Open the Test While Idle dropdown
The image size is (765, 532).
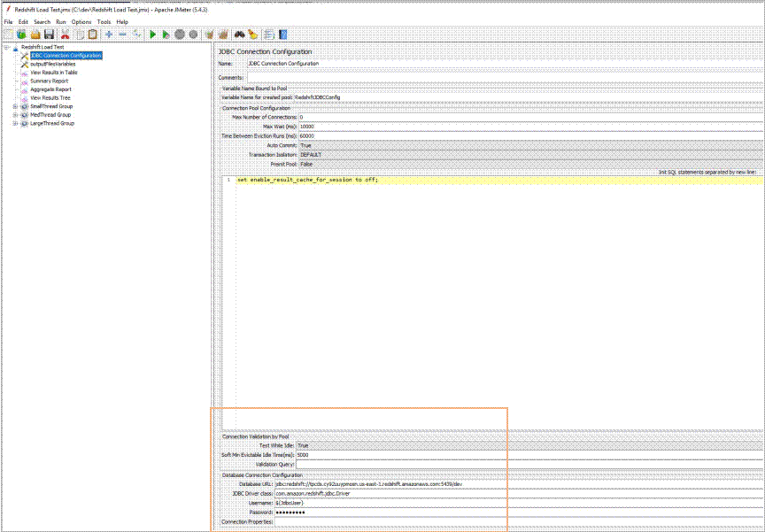(x=529, y=445)
